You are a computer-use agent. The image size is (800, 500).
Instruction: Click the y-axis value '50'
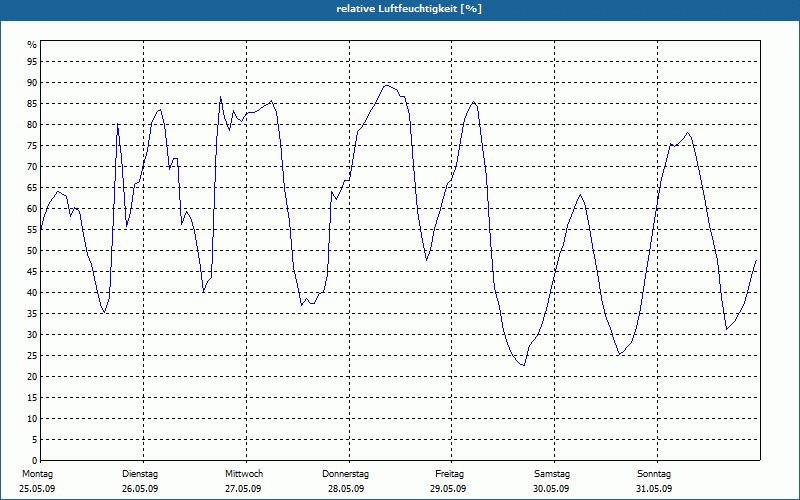32,251
